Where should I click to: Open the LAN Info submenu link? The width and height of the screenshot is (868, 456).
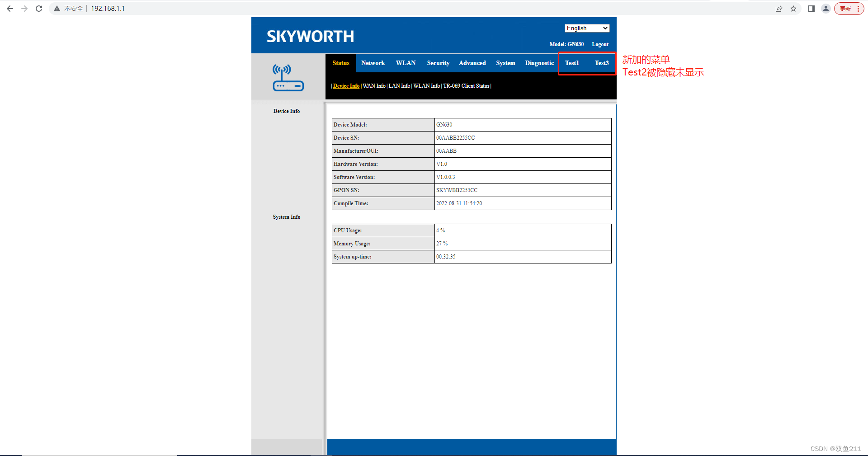coord(399,86)
